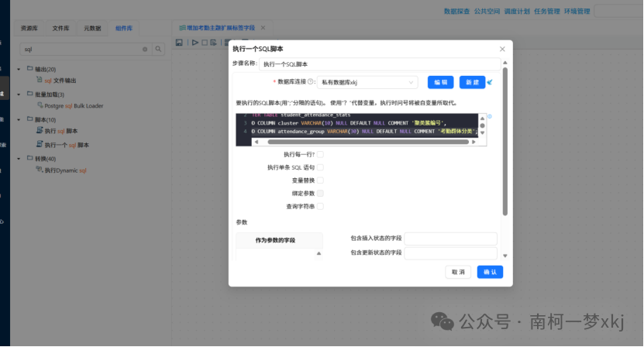The height and width of the screenshot is (347, 644).
Task: Click the 取消 button
Action: point(458,272)
